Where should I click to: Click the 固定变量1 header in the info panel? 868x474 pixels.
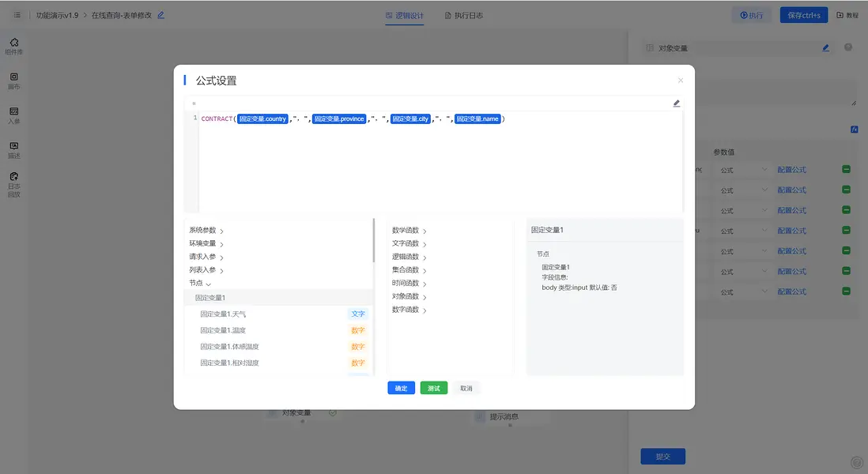pyautogui.click(x=547, y=230)
